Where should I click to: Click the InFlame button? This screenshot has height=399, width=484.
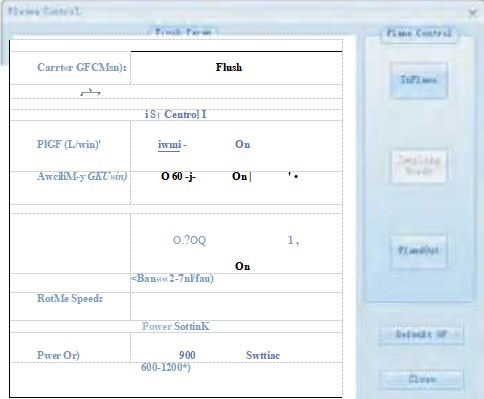[418, 80]
